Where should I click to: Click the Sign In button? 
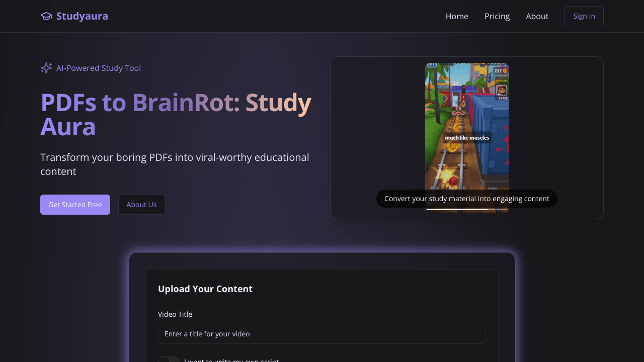tap(584, 16)
